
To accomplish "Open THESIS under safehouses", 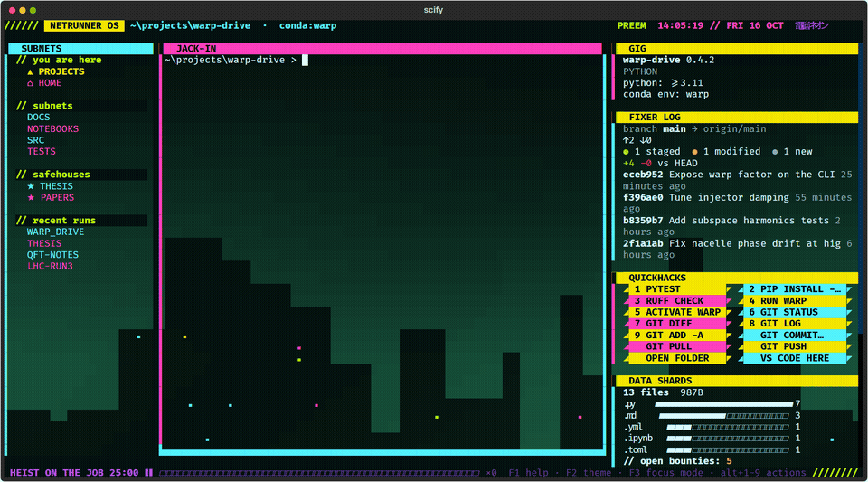I will pyautogui.click(x=56, y=186).
